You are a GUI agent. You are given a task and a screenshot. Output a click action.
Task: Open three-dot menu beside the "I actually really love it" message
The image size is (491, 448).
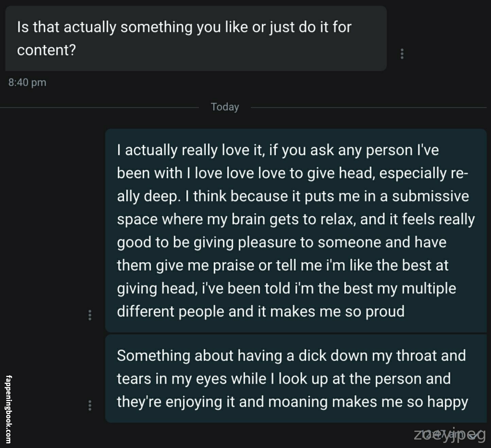click(x=90, y=315)
